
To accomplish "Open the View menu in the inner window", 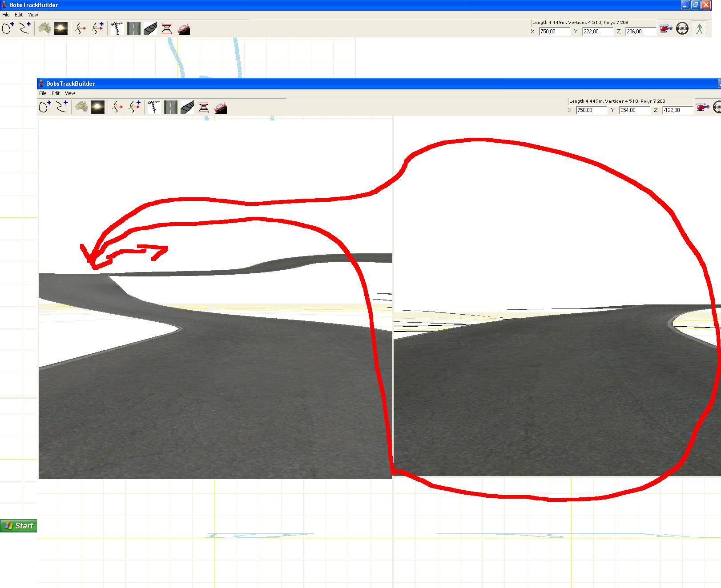I will coord(70,93).
